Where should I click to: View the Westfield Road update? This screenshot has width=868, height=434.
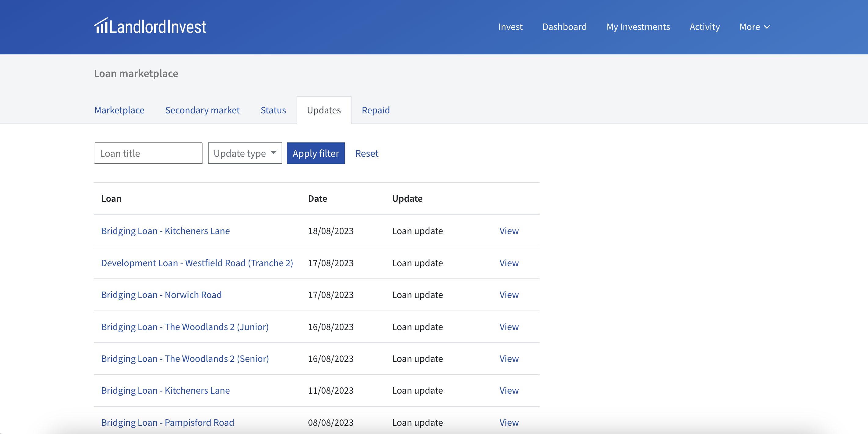[509, 263]
